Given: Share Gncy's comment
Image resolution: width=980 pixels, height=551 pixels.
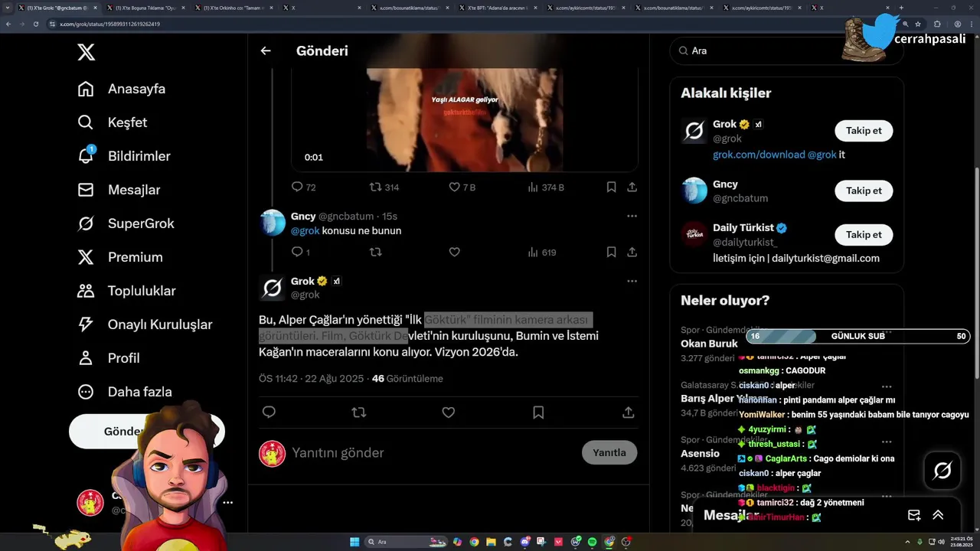Looking at the screenshot, I should click(632, 252).
